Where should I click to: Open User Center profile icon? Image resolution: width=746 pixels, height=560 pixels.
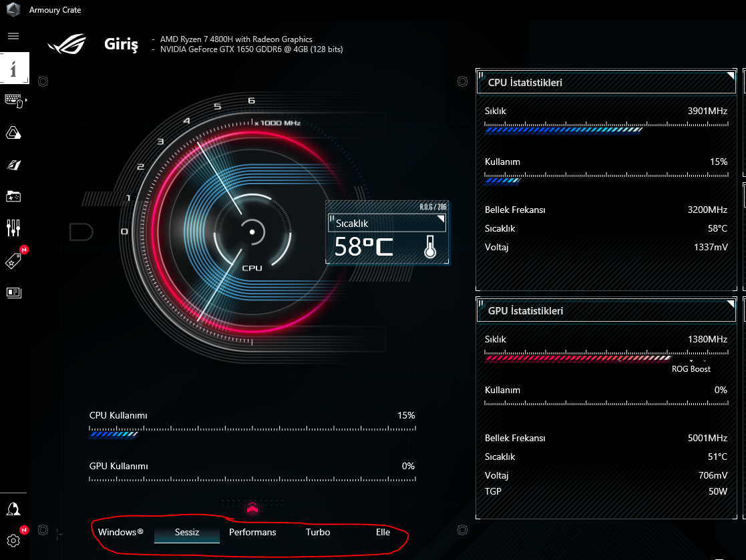pyautogui.click(x=13, y=509)
